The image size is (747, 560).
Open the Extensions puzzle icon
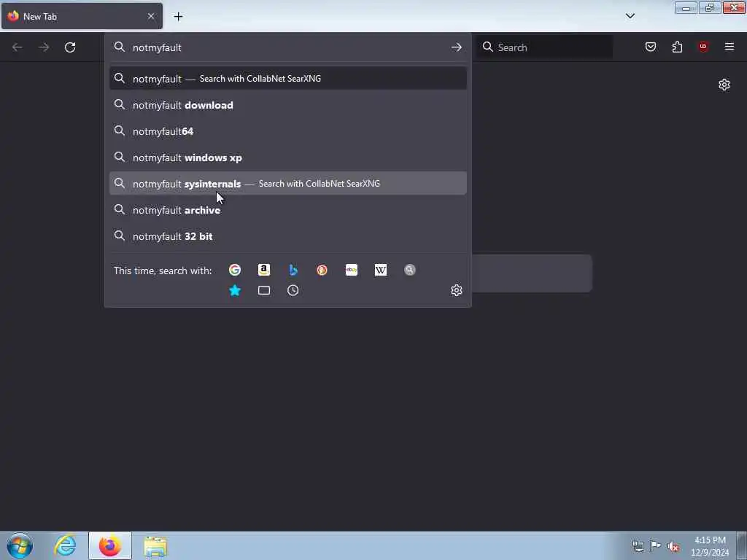(x=677, y=47)
